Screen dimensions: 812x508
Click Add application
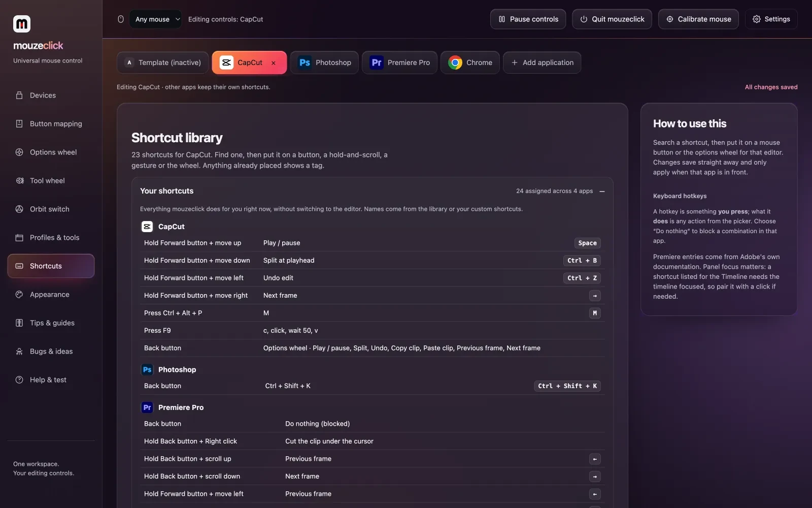pyautogui.click(x=542, y=62)
